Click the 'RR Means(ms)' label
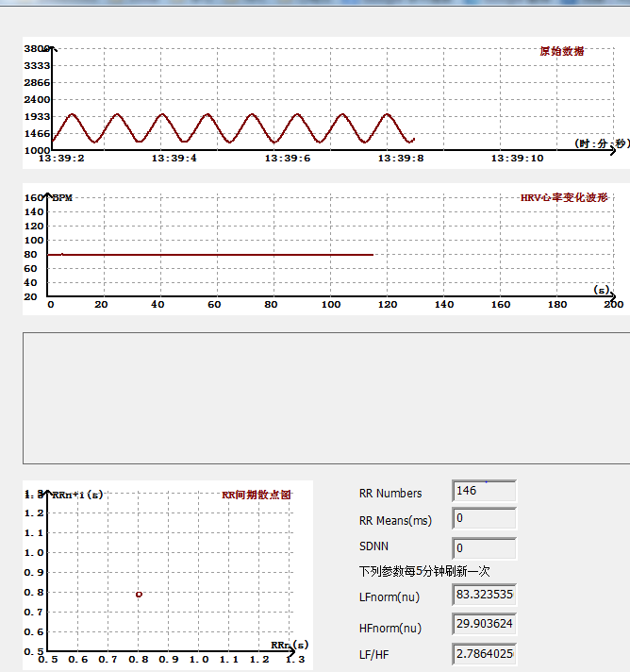630x672 pixels. (395, 521)
